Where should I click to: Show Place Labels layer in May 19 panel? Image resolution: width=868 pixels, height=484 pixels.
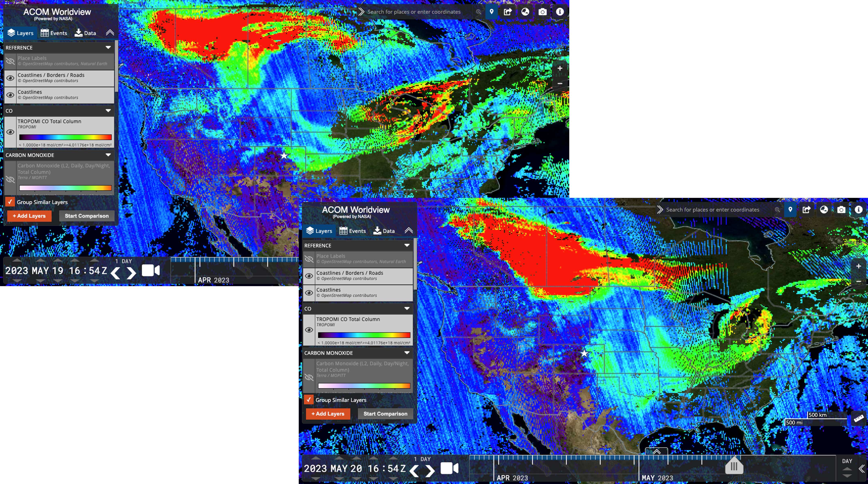point(10,61)
